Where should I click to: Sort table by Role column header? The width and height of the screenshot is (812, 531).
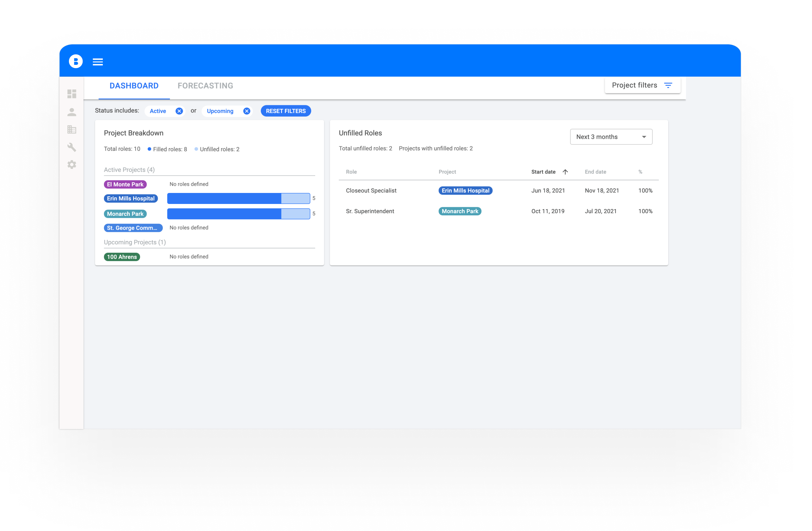coord(351,172)
